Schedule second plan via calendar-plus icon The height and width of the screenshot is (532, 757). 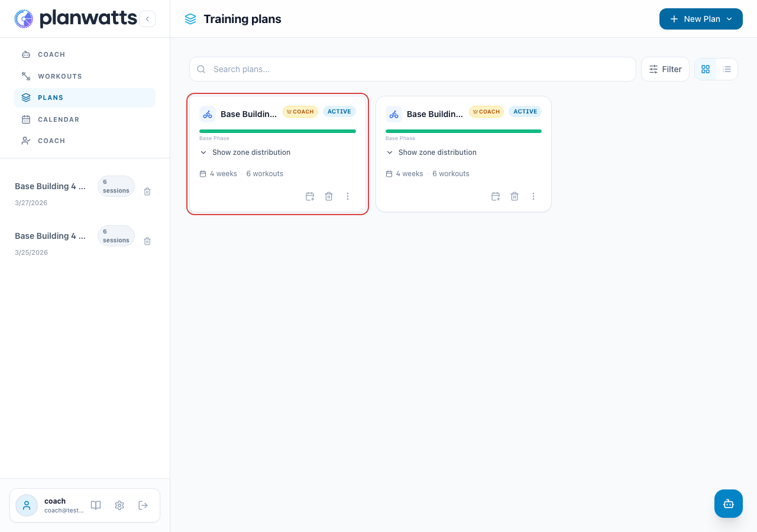coord(496,196)
